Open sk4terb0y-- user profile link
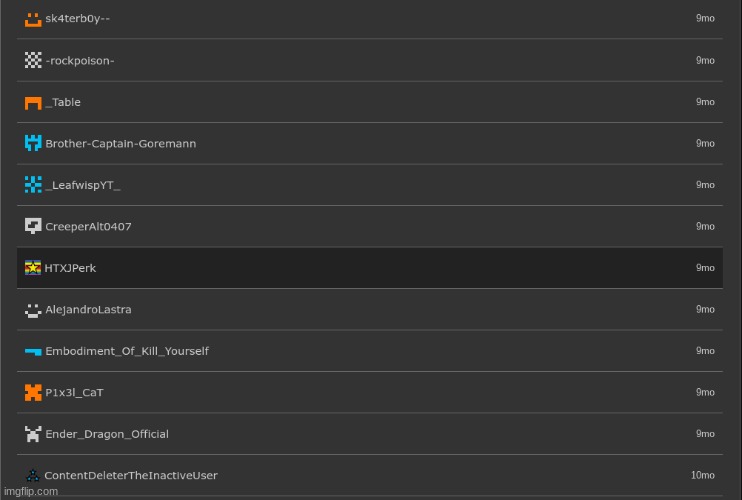The height and width of the screenshot is (500, 742). pyautogui.click(x=78, y=19)
